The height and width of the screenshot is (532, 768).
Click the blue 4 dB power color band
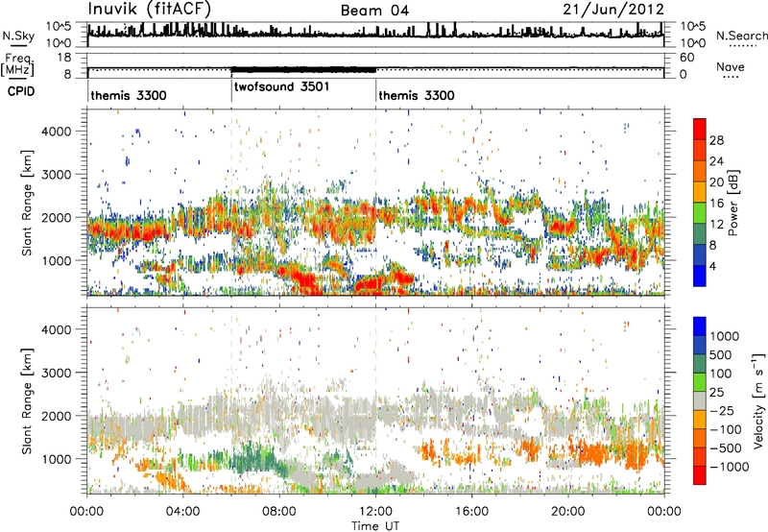click(x=700, y=276)
